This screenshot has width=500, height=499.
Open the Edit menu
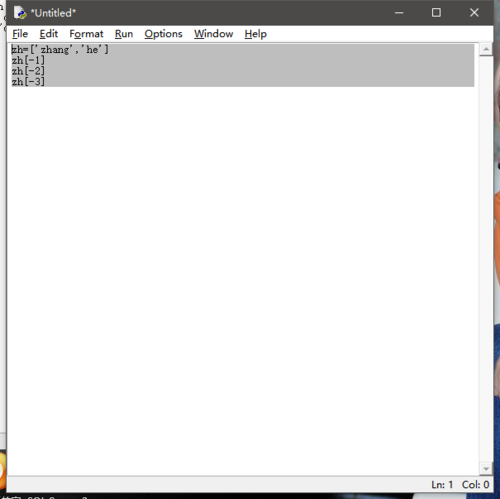49,34
